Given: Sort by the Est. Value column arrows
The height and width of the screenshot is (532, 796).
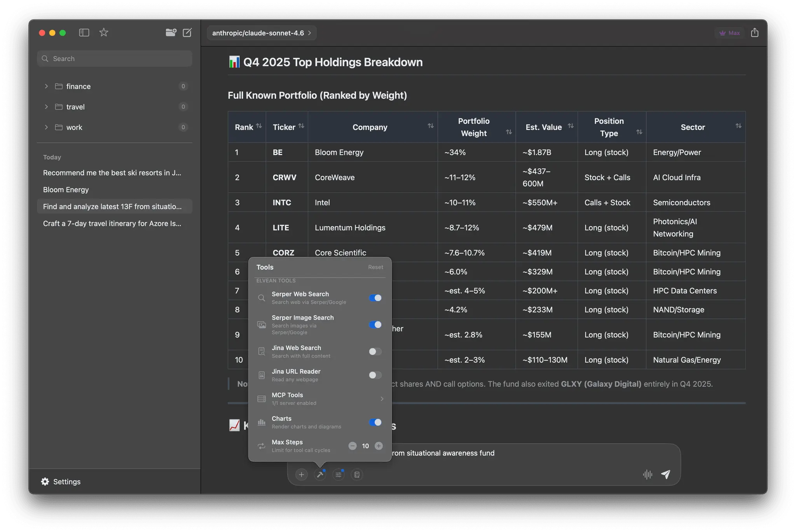Looking at the screenshot, I should 571,126.
